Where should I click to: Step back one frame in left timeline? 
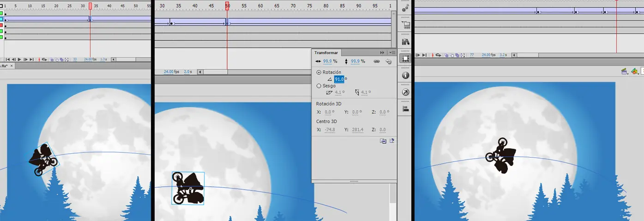click(x=13, y=60)
